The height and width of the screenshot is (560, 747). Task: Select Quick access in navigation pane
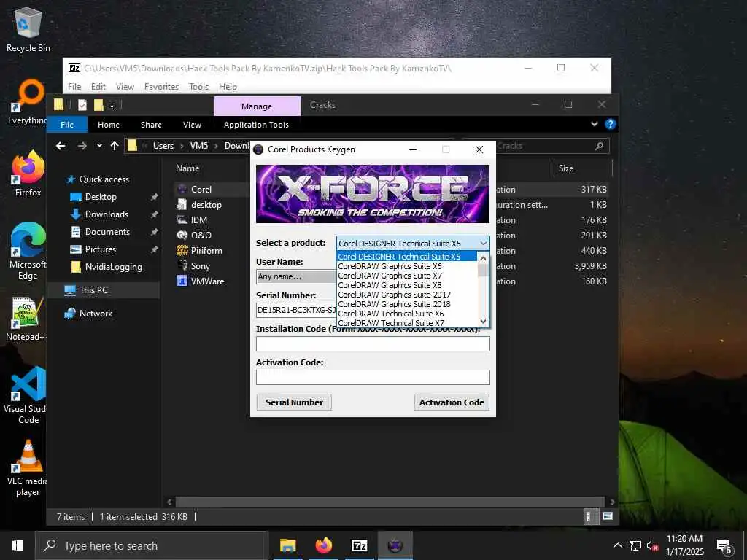pos(104,179)
